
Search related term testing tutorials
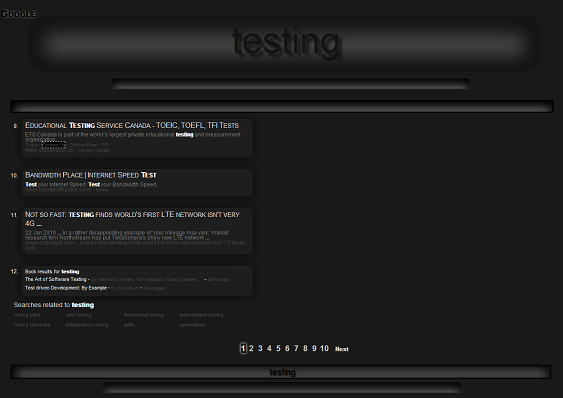[x=32, y=325]
